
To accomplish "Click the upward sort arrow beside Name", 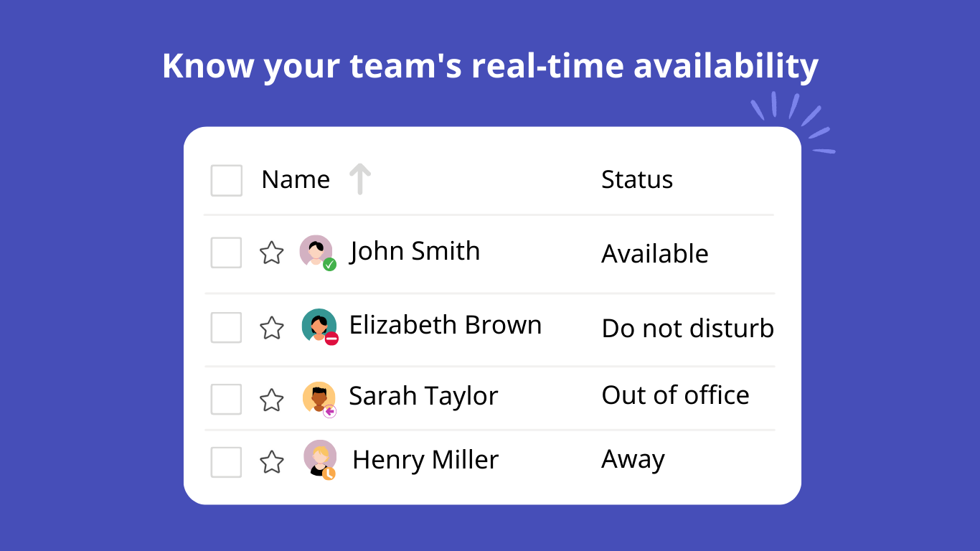I will 360,179.
